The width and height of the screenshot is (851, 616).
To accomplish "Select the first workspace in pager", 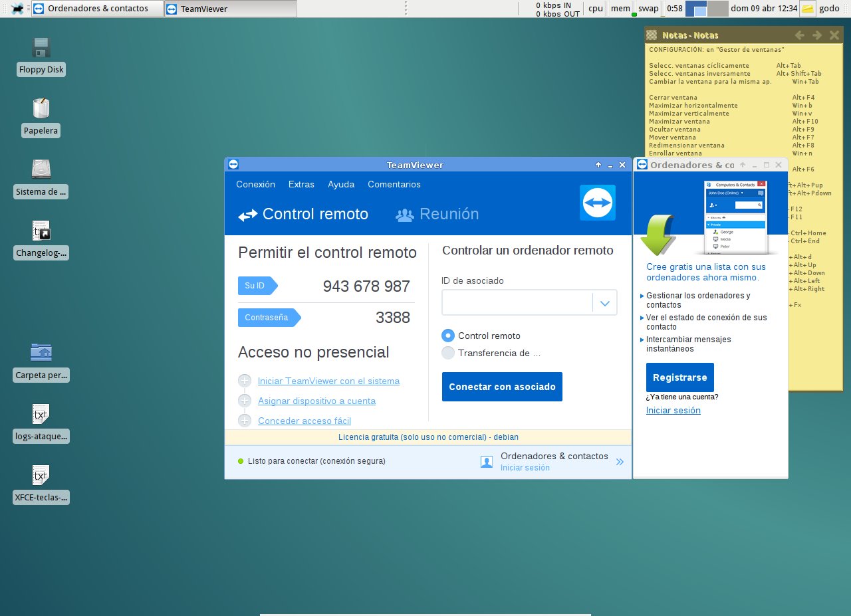I will coord(696,9).
